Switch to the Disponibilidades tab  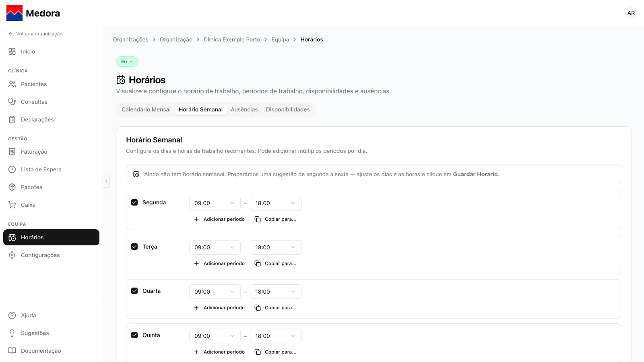[x=288, y=109]
